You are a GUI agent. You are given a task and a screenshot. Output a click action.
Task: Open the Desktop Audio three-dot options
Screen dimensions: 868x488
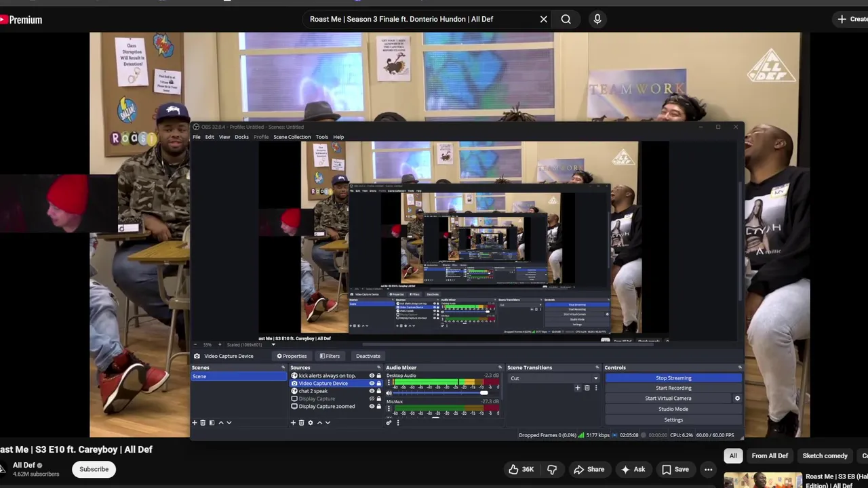pos(389,384)
